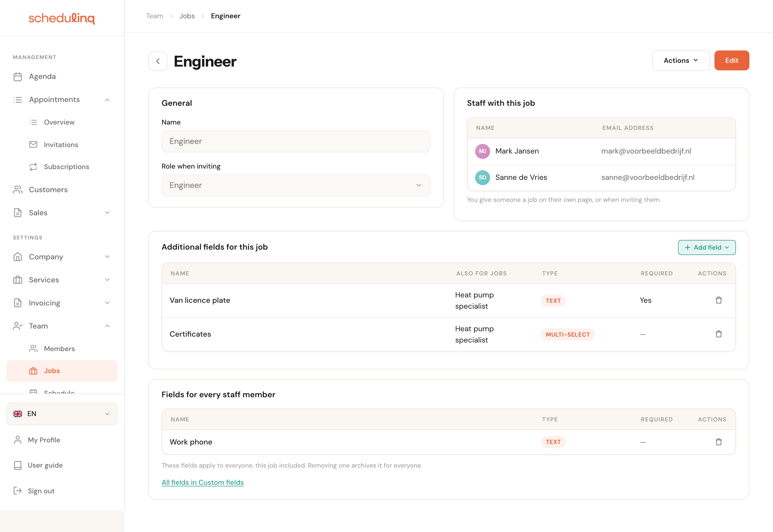
Task: Click the Van licence plate field name
Action: (200, 300)
